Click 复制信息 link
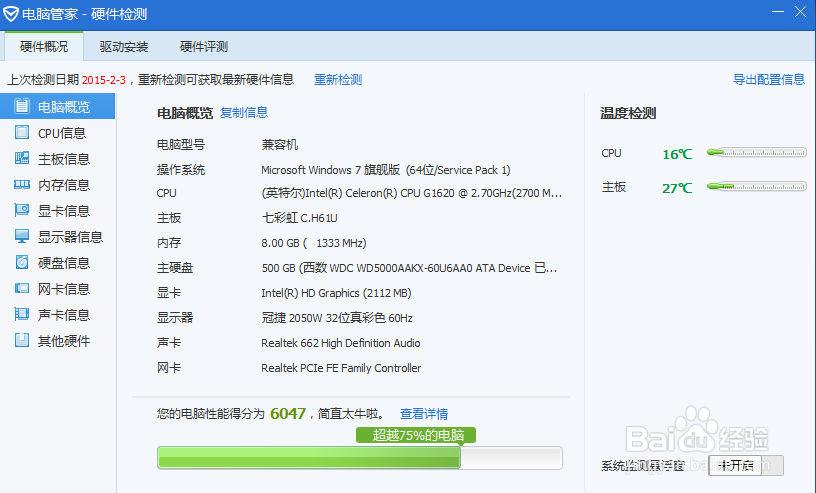Screen dimensions: 816x493 coord(244,112)
